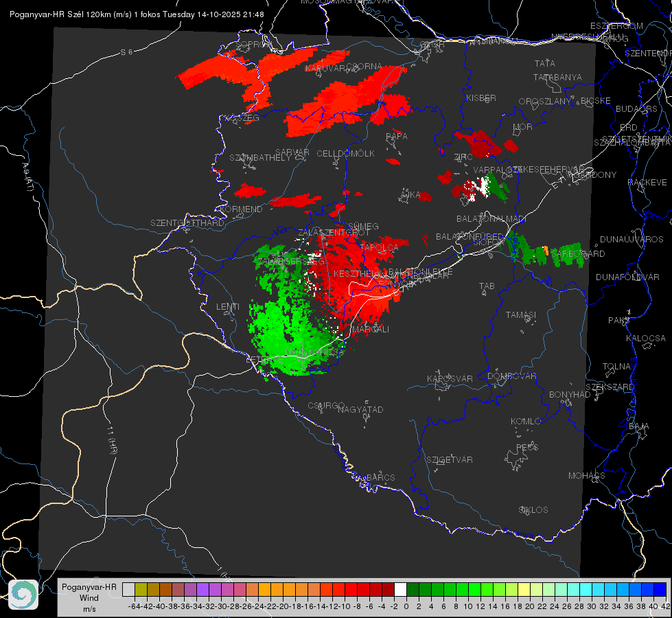
Task: Click the DUNAFOLDVAR city label
Action: pos(627,277)
